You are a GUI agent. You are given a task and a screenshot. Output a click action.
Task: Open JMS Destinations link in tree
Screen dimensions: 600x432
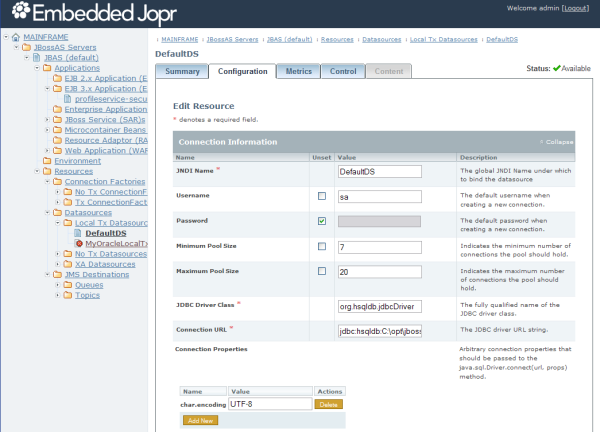point(97,275)
